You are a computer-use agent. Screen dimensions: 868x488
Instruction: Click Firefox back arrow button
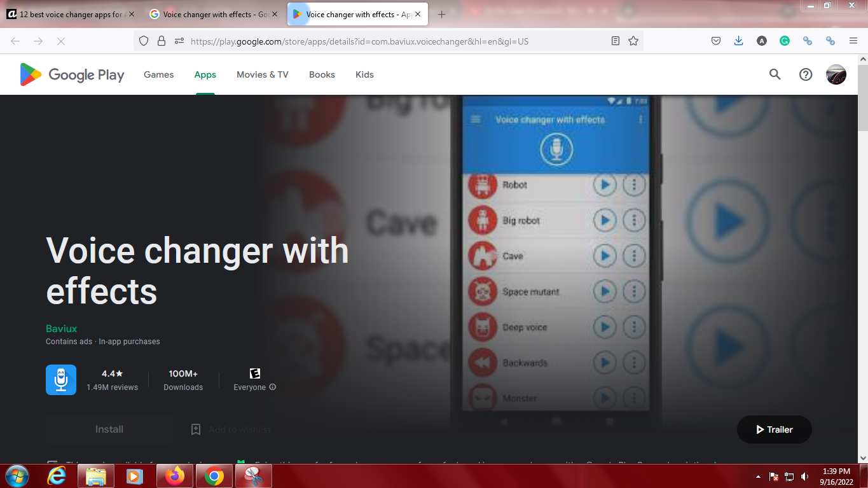15,41
